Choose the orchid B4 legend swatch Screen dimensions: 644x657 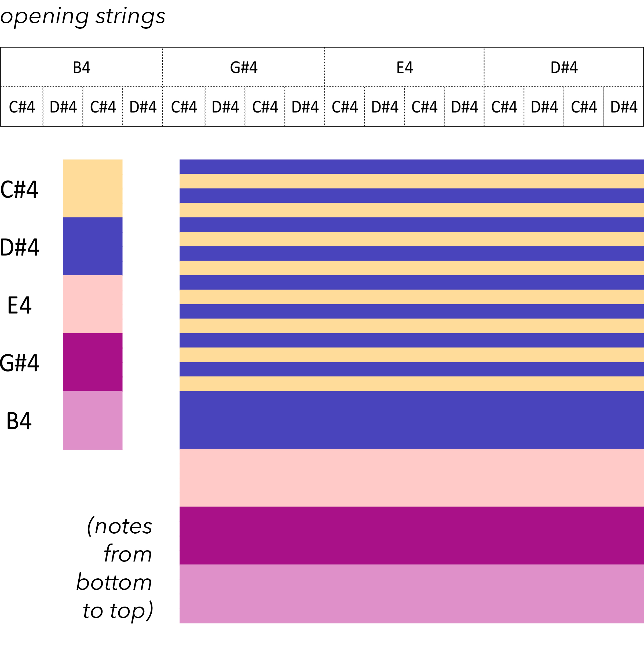tap(93, 420)
